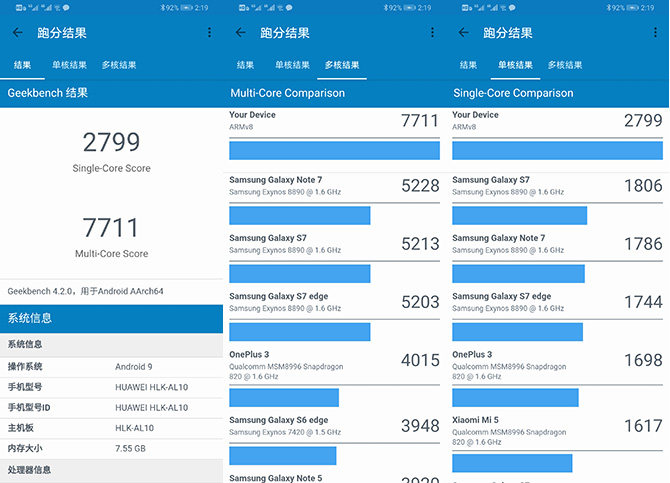The height and width of the screenshot is (483, 670).
Task: Select 单核结果 tab on Multi-Core Comparison screen
Action: [293, 65]
